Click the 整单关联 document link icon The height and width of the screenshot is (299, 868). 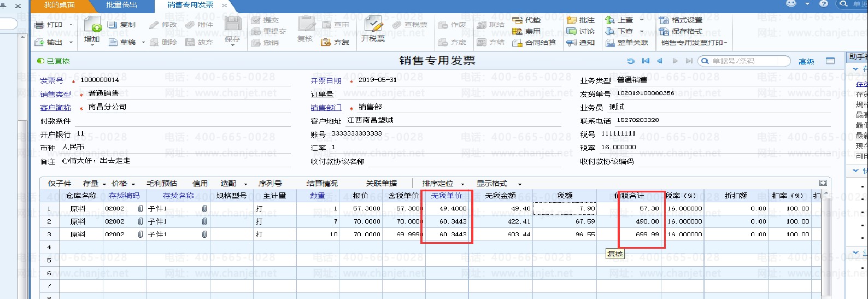610,42
